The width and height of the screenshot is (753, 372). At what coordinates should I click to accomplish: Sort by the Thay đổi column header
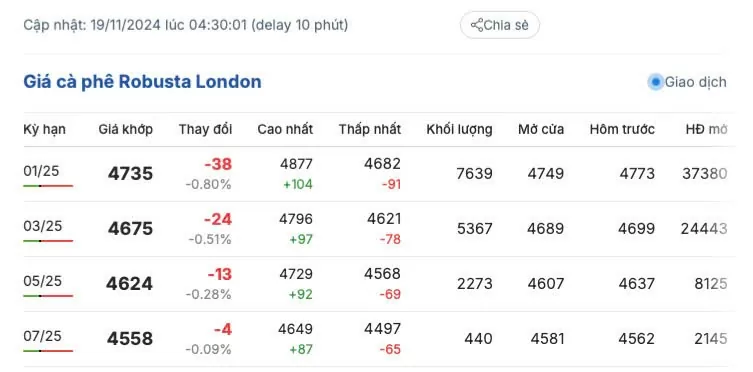coord(206,129)
